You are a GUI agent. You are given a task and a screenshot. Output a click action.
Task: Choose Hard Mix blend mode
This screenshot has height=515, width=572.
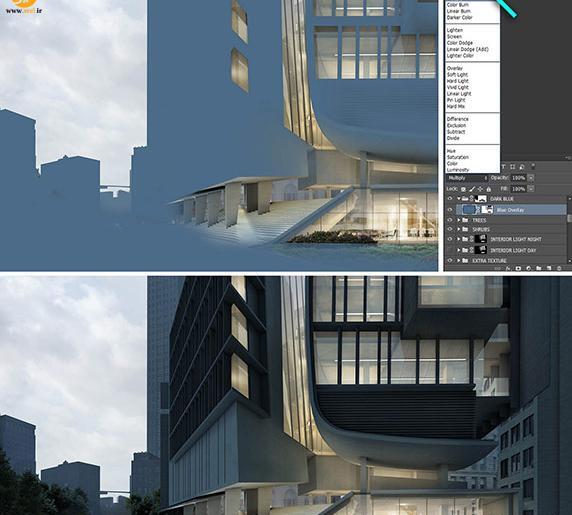click(x=456, y=106)
